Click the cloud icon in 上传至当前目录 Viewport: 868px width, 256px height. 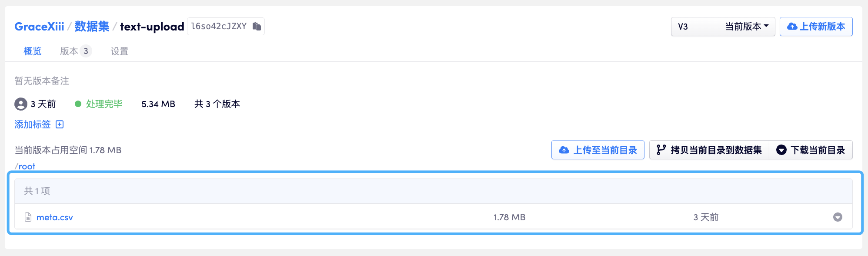click(564, 150)
